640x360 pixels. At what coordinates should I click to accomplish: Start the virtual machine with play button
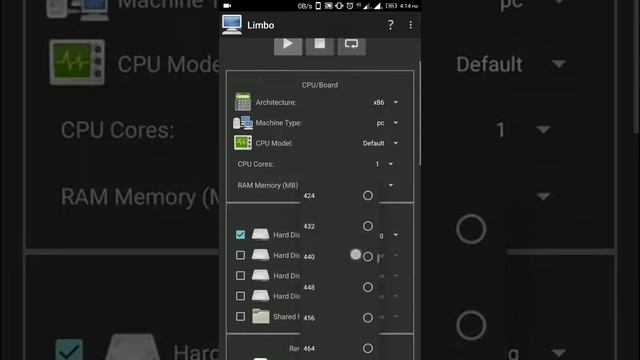point(288,45)
